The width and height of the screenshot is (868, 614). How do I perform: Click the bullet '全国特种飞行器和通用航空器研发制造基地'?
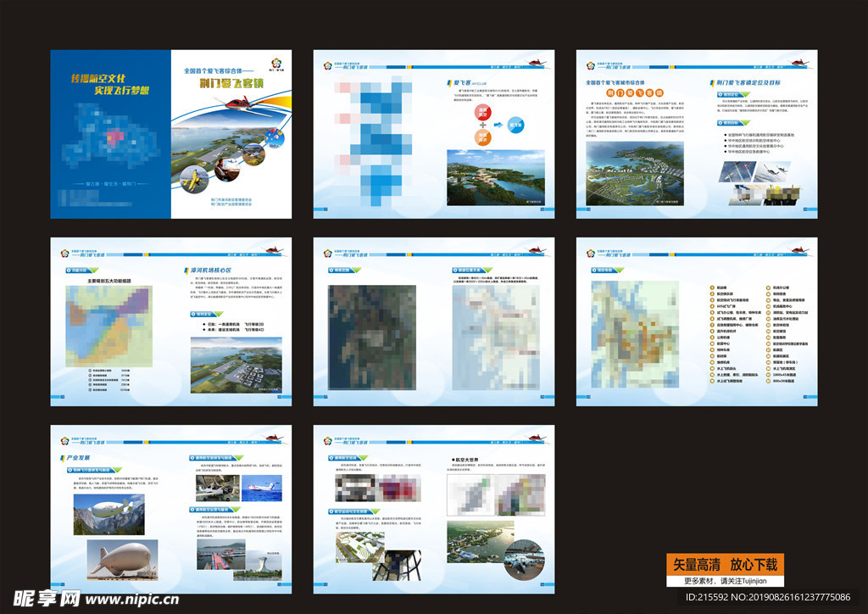tap(759, 135)
